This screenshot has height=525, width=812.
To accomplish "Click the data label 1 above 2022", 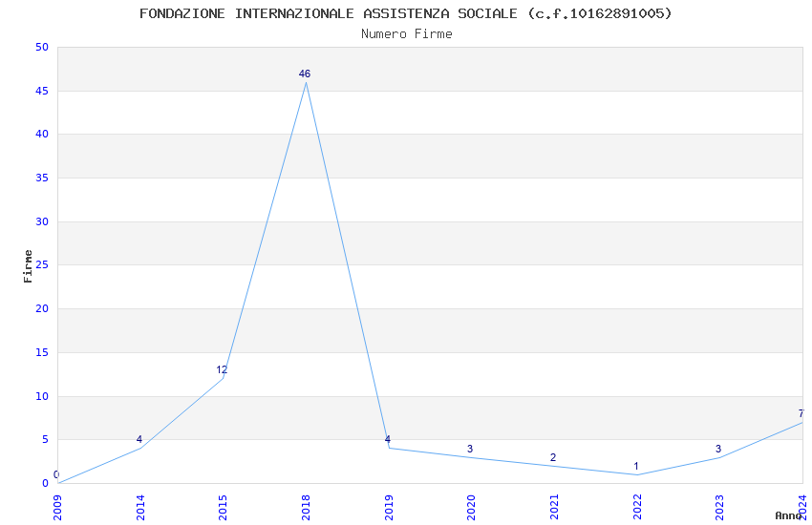I will point(636,467).
